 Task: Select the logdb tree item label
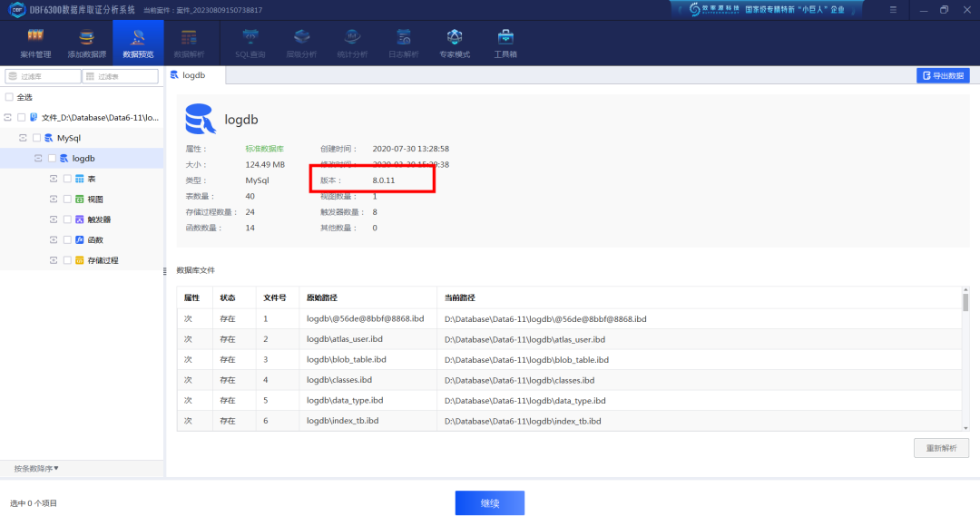[83, 159]
